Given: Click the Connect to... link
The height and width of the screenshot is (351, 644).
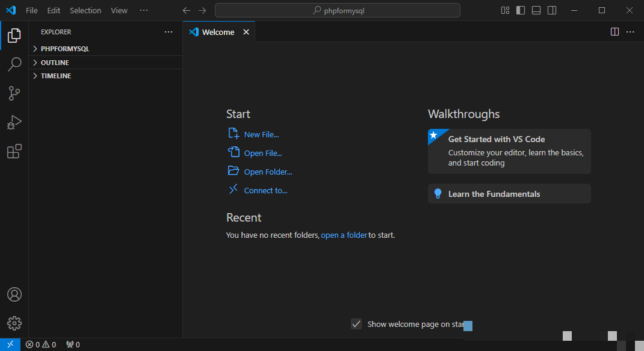Looking at the screenshot, I should tap(266, 190).
